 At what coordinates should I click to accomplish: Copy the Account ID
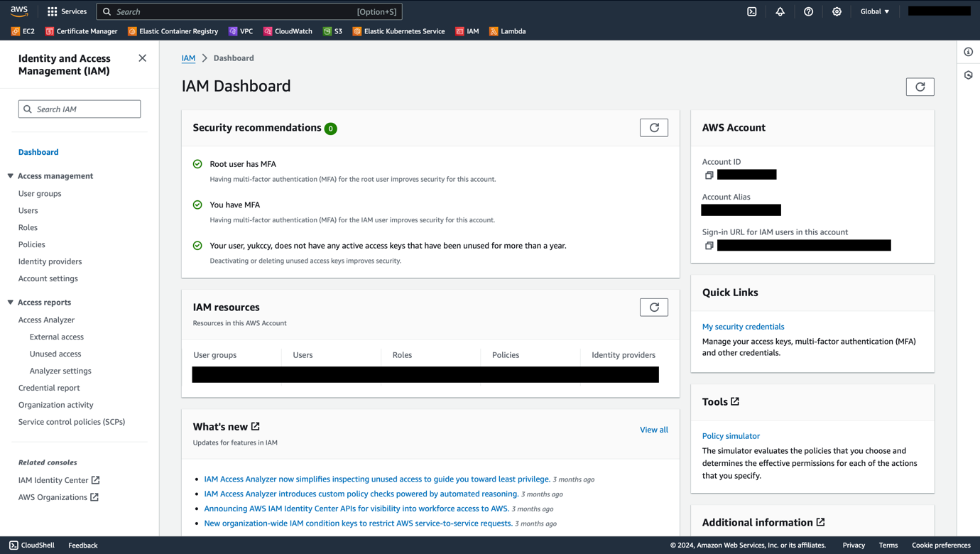709,175
